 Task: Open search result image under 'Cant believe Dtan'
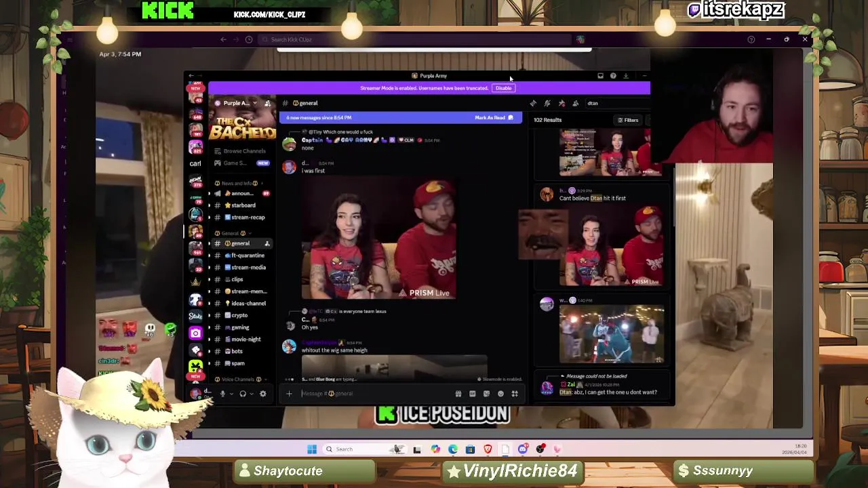[612, 246]
